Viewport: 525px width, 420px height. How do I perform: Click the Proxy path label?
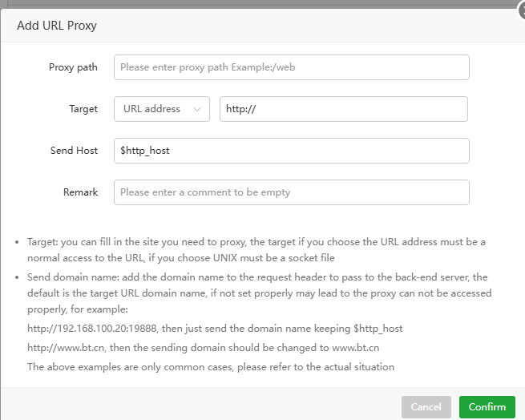point(73,67)
